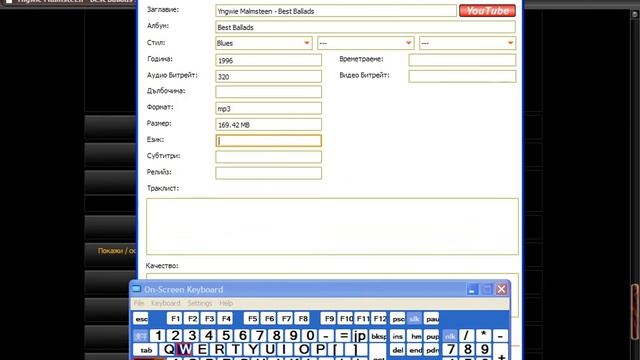The height and width of the screenshot is (360, 640).
Task: Click inside the Траклист text area
Action: tap(332, 227)
